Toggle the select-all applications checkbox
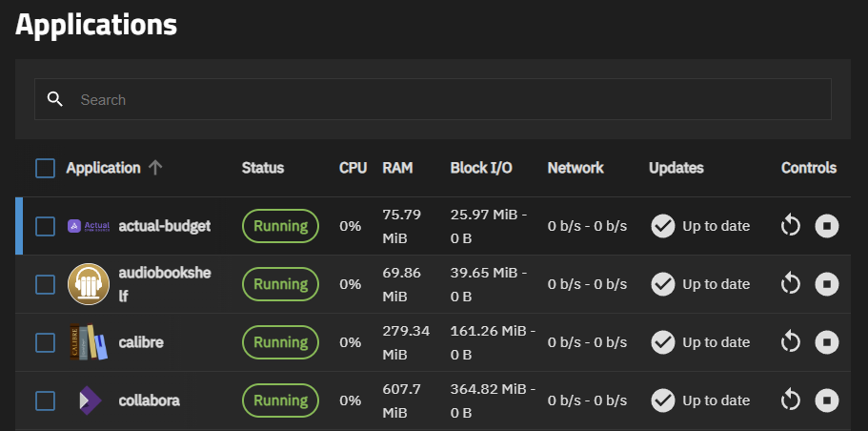The width and height of the screenshot is (868, 431). click(x=46, y=168)
